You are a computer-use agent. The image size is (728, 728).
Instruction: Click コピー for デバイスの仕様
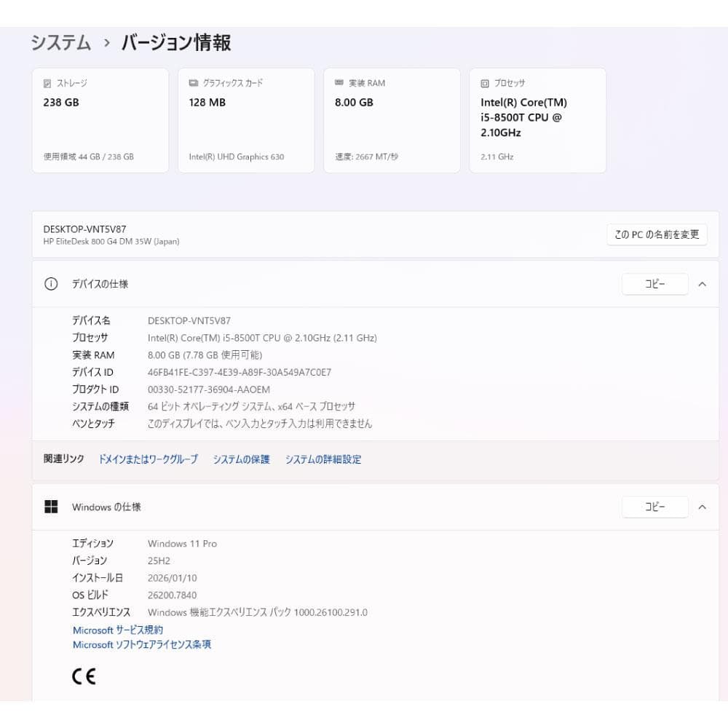click(x=654, y=284)
